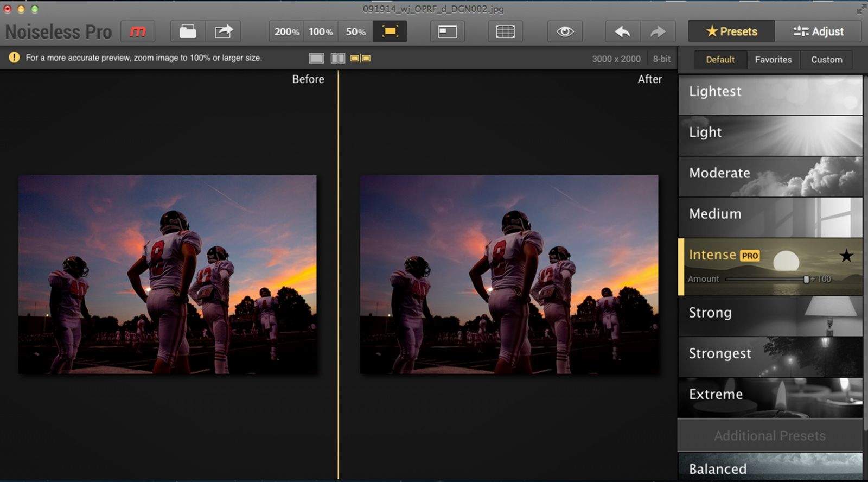868x482 pixels.
Task: Click the undo arrow button
Action: click(x=622, y=31)
